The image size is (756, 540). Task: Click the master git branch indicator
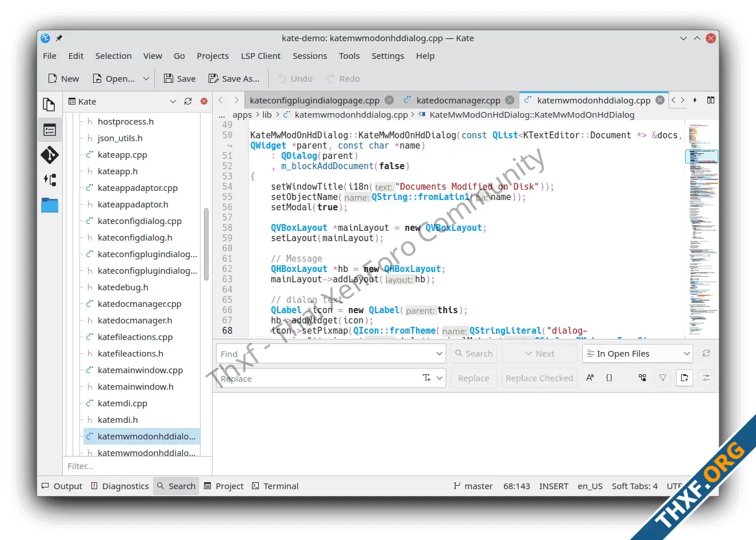pyautogui.click(x=473, y=486)
